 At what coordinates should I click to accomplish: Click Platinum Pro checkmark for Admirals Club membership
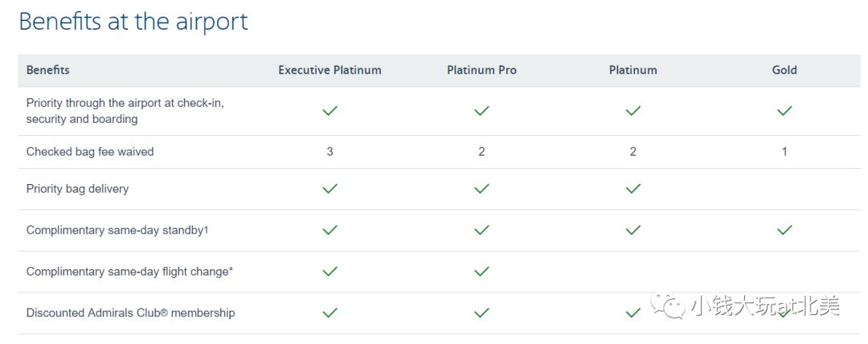(481, 313)
